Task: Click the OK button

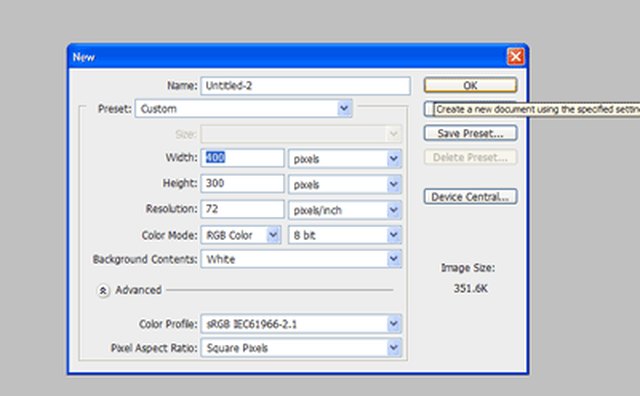Action: [470, 85]
